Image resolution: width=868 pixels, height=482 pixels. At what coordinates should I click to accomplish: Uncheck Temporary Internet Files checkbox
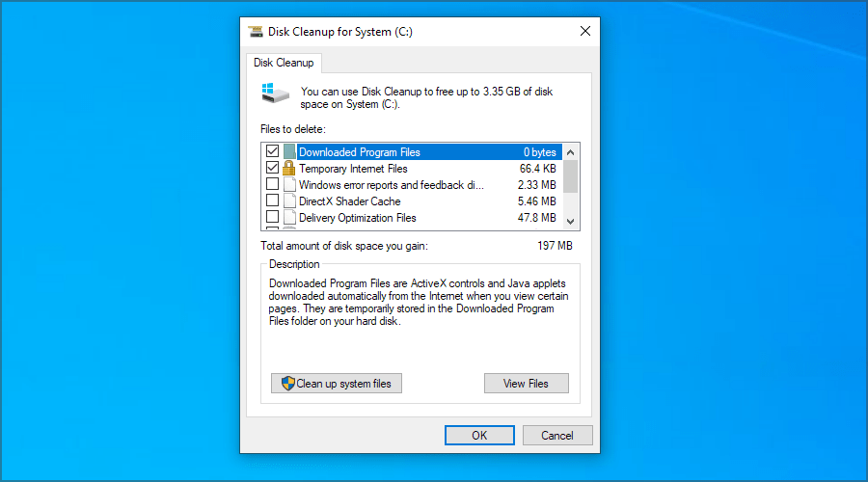[x=272, y=168]
